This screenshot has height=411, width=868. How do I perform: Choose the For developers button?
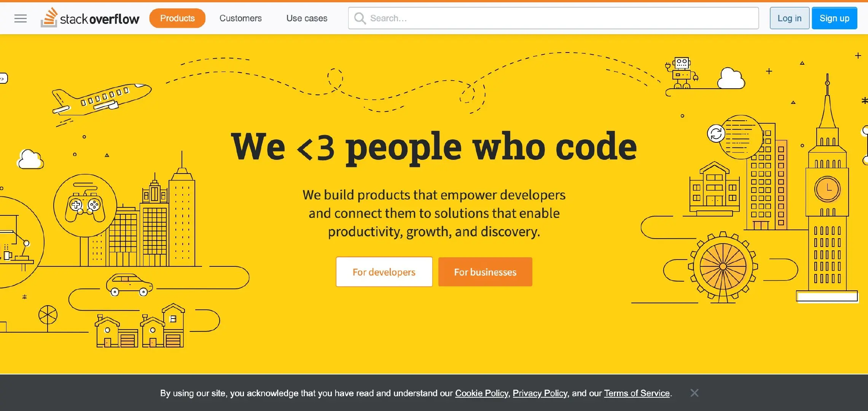point(384,272)
